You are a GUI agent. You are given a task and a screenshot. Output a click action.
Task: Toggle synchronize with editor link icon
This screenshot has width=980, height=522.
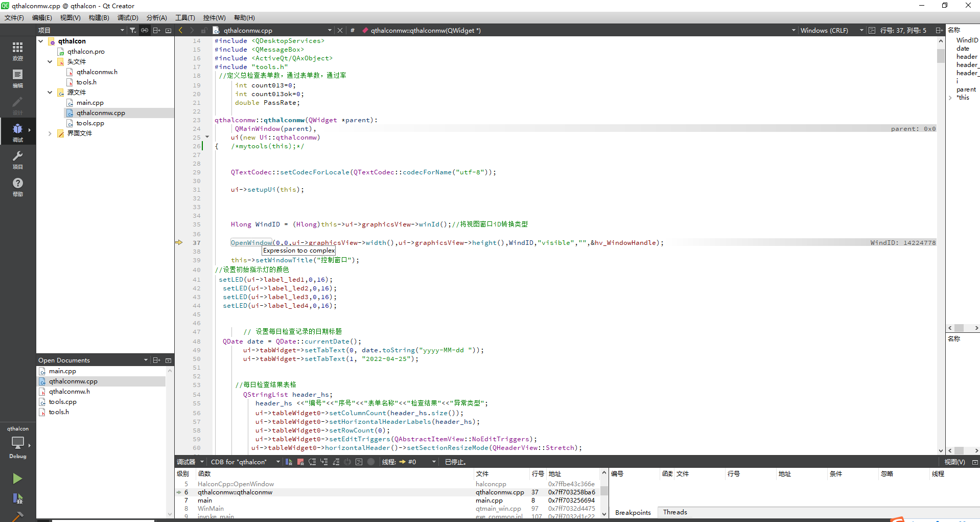[145, 30]
